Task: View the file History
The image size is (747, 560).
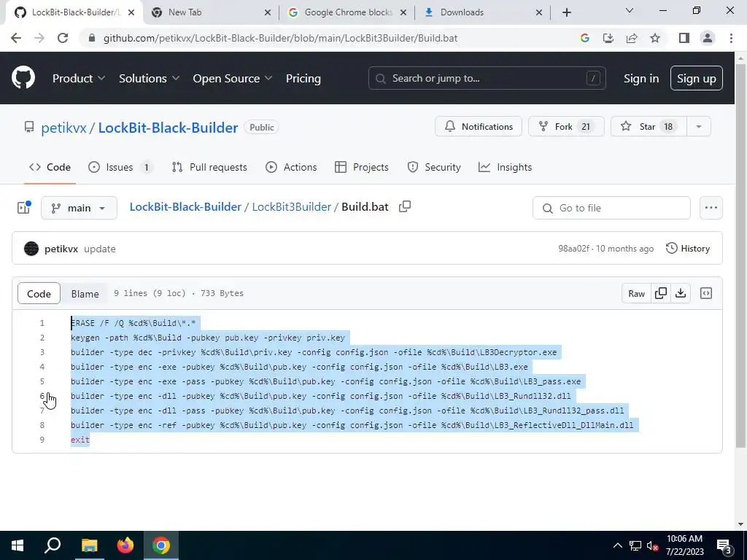Action: tap(688, 249)
